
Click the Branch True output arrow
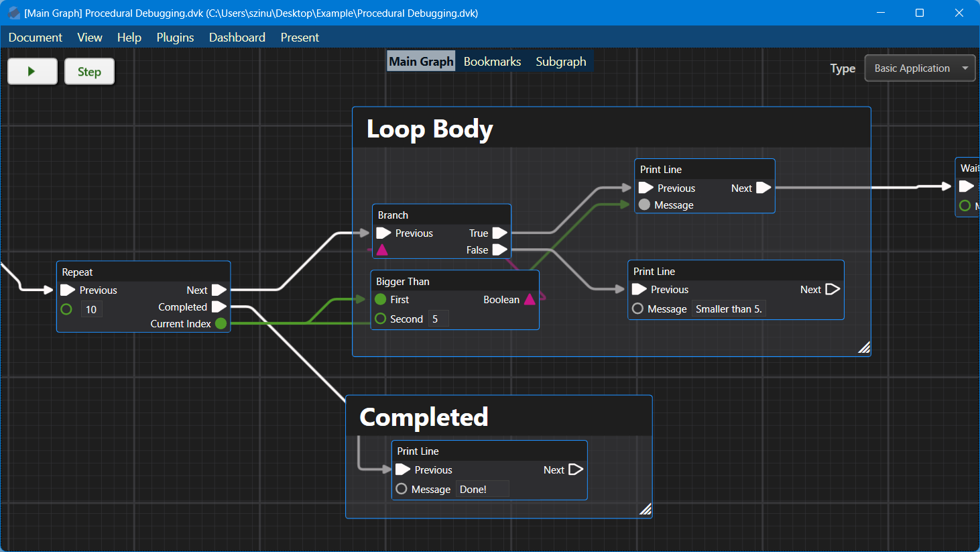500,233
